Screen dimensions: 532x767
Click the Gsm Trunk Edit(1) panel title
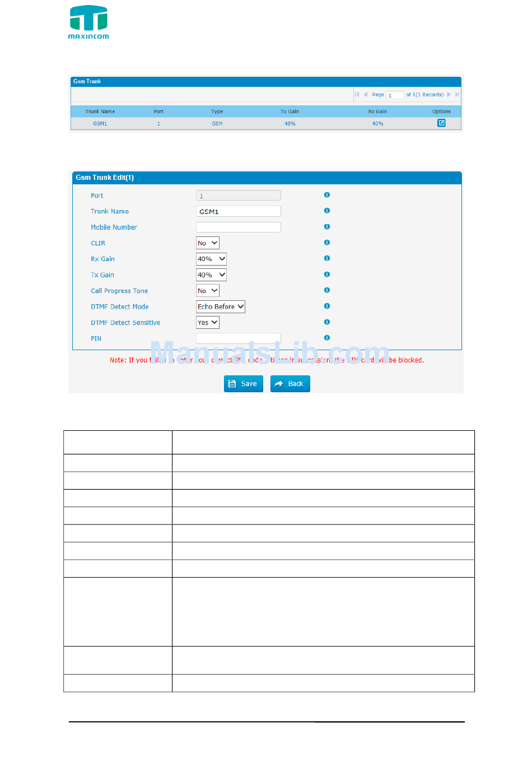(105, 178)
